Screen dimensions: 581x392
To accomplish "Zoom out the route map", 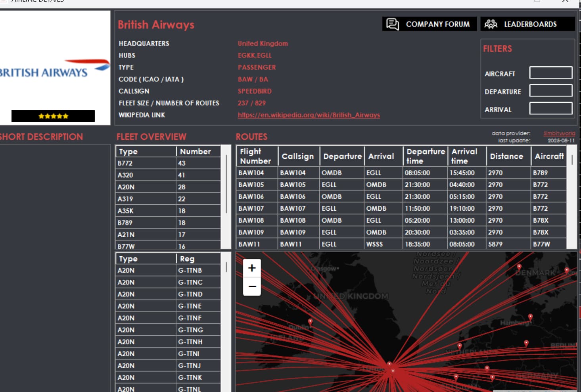I will pyautogui.click(x=252, y=286).
